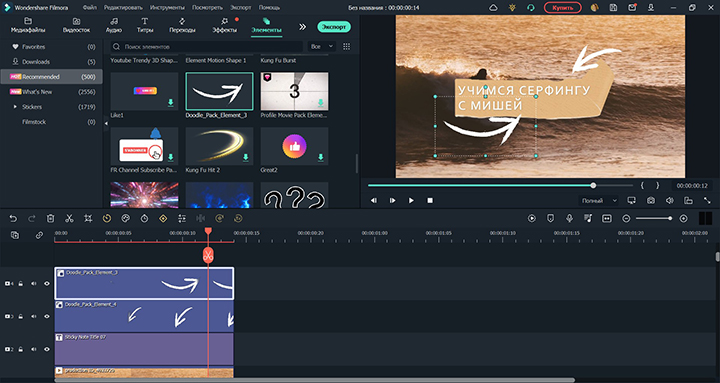Viewport: 720px width, 383px height.
Task: Hide the Doodle_Pack_Element_4 track eye
Action: point(47,316)
